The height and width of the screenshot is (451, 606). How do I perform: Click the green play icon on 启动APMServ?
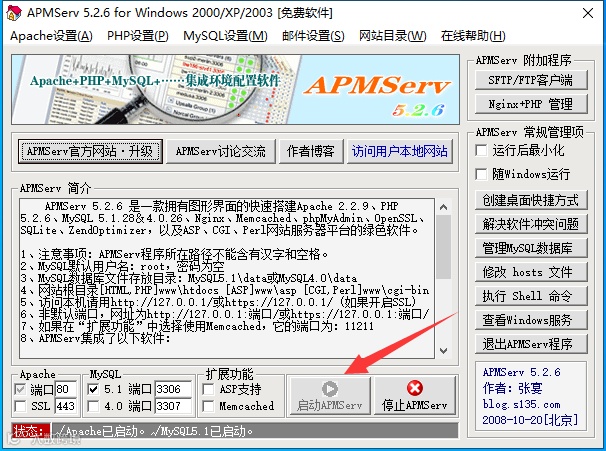click(330, 389)
